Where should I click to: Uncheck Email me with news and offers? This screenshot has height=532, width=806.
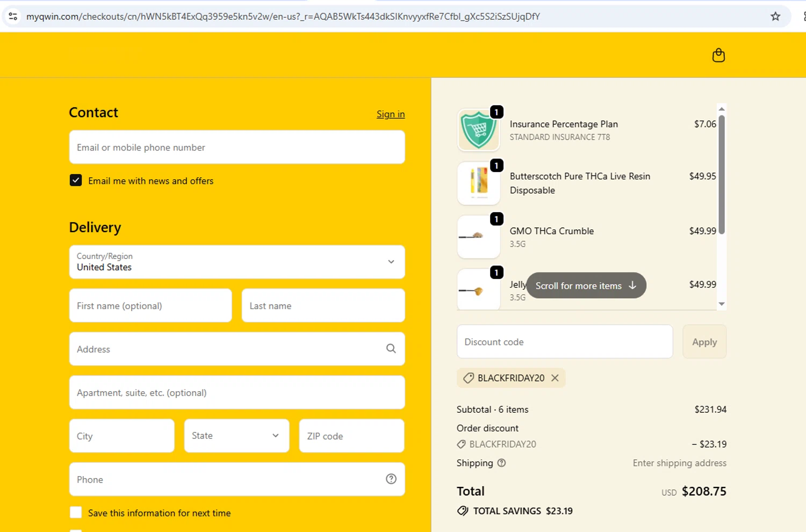pyautogui.click(x=76, y=180)
